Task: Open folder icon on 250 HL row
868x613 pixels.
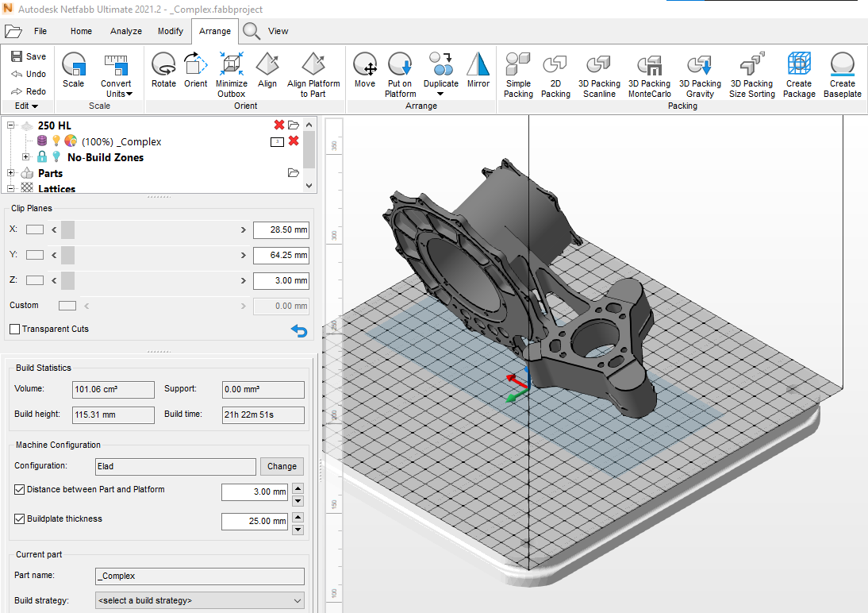Action: click(x=294, y=125)
